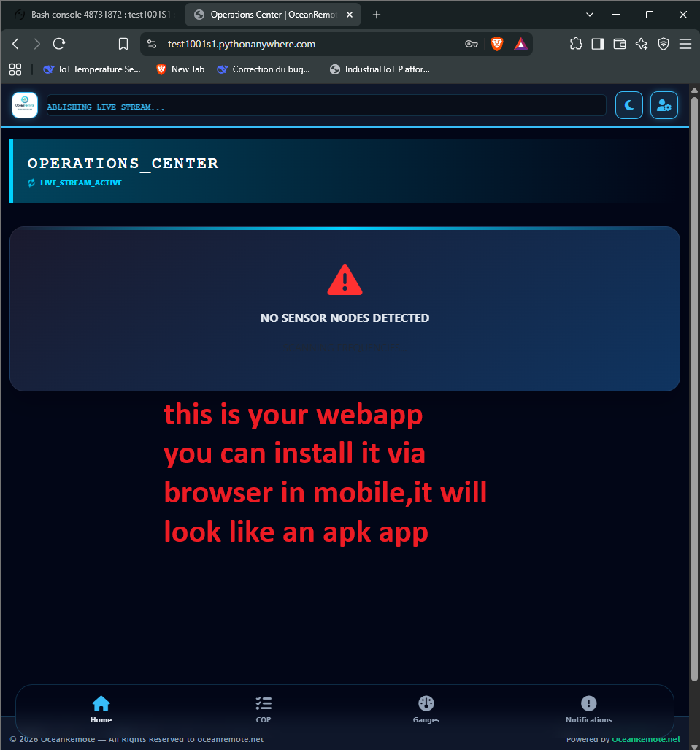Open Correction du bug... bookmark

pyautogui.click(x=264, y=69)
